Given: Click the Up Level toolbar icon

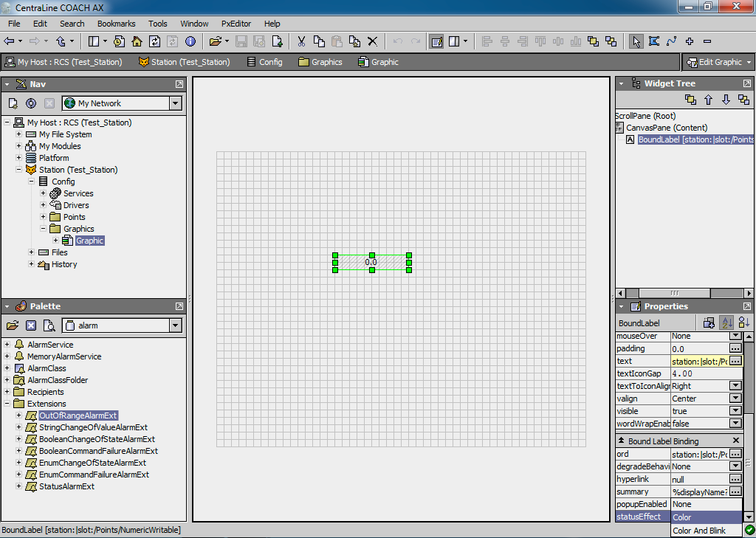Looking at the screenshot, I should [x=61, y=42].
